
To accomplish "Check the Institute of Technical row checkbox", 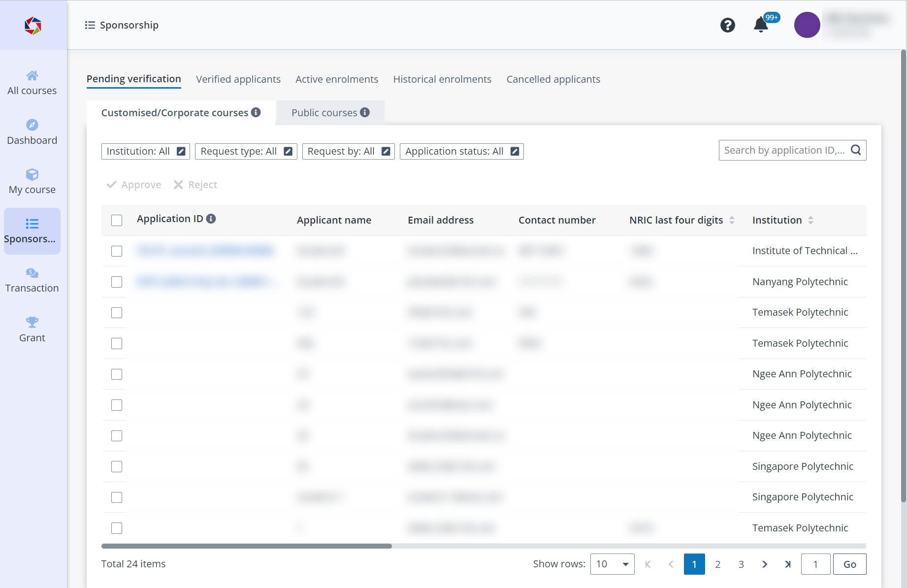I will [x=117, y=251].
